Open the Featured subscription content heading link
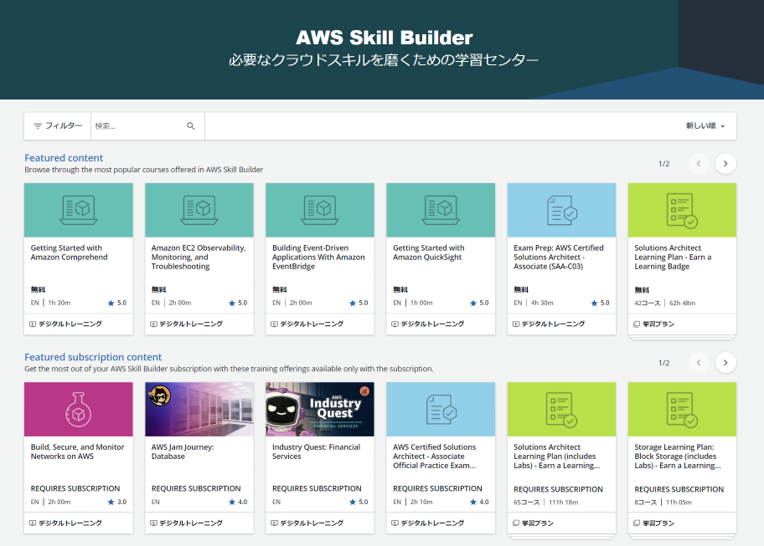764x546 pixels. click(93, 357)
